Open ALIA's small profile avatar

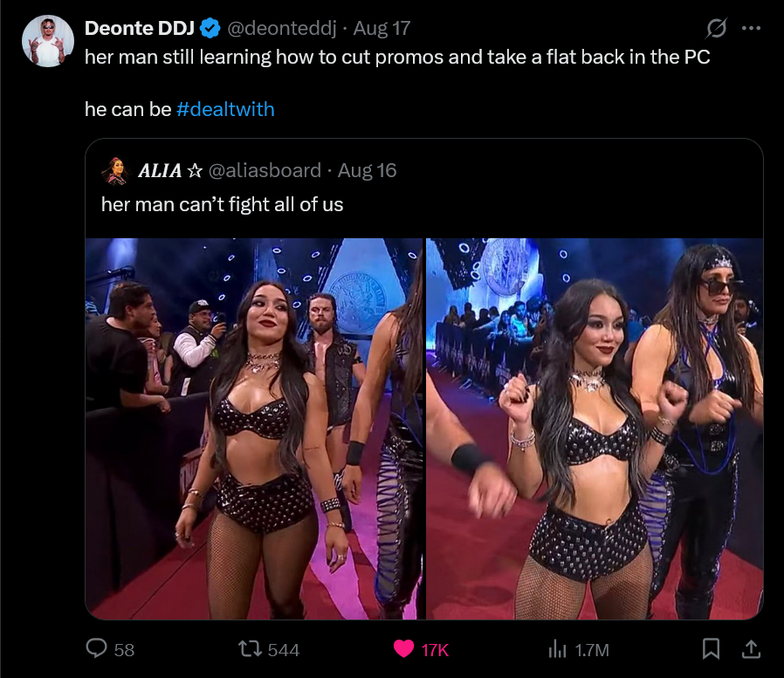[115, 171]
